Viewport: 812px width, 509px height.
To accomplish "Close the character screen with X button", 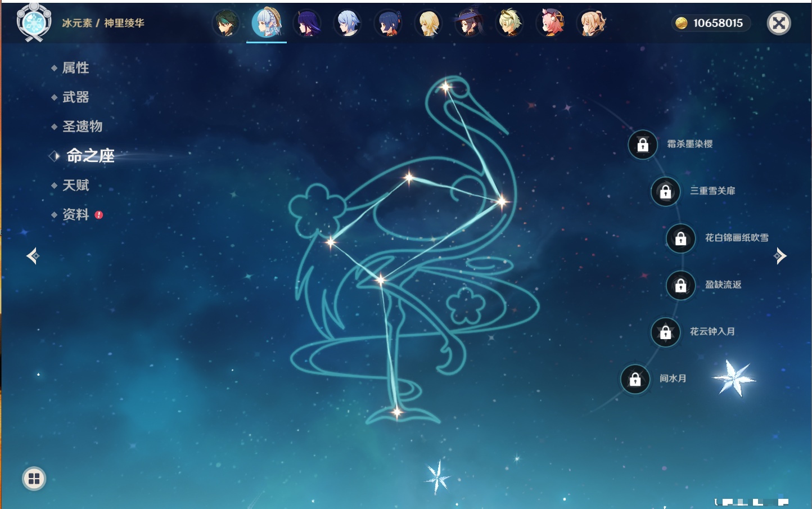I will point(779,23).
